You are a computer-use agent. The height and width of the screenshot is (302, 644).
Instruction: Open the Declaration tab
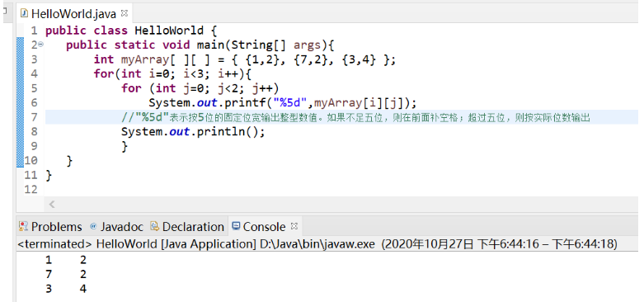187,227
